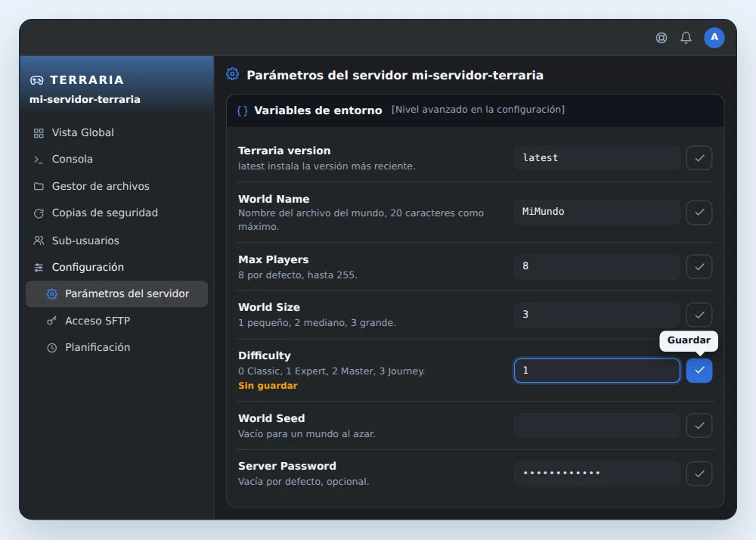Click the 8 por defecto, hasta 255 hint

tap(297, 275)
